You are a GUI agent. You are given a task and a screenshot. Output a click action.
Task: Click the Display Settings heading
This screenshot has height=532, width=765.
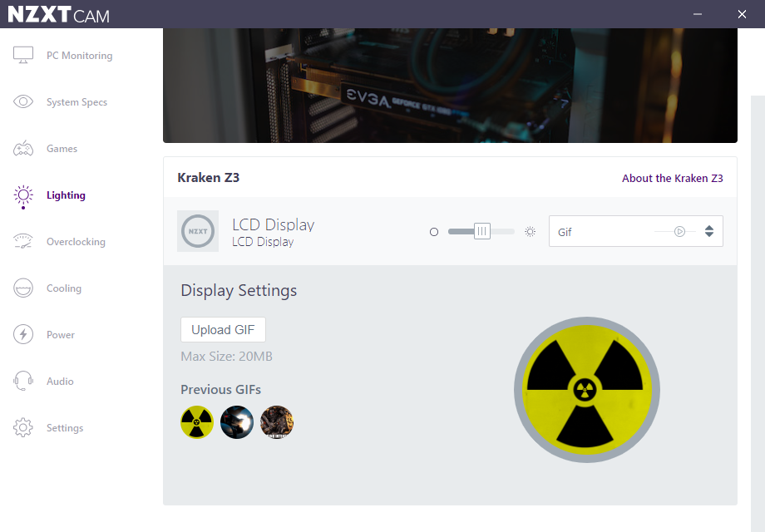(x=239, y=291)
